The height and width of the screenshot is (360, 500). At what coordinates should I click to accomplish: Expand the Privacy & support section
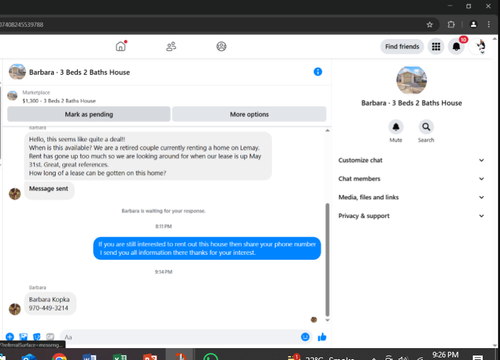411,216
